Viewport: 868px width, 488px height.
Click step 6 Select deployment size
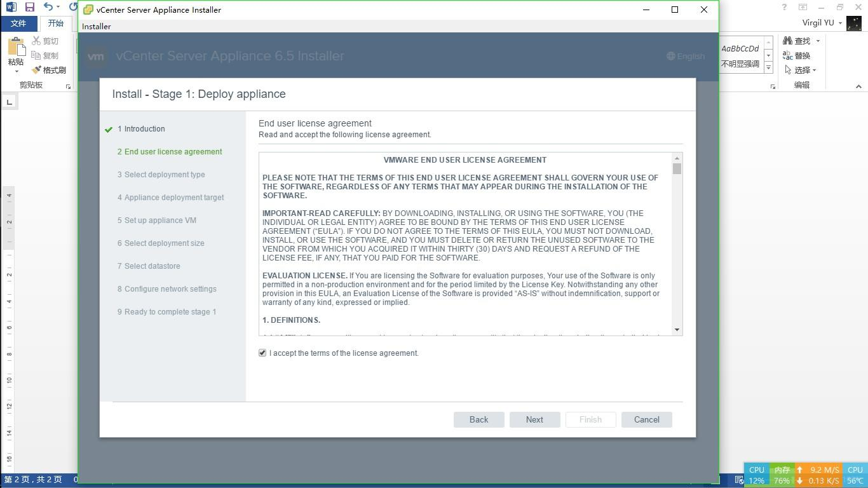pyautogui.click(x=161, y=243)
